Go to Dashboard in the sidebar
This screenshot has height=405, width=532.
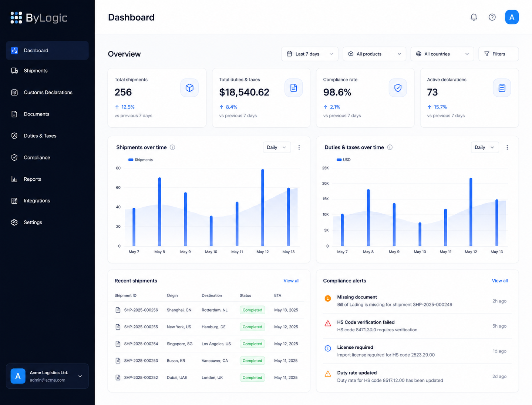[x=47, y=50]
